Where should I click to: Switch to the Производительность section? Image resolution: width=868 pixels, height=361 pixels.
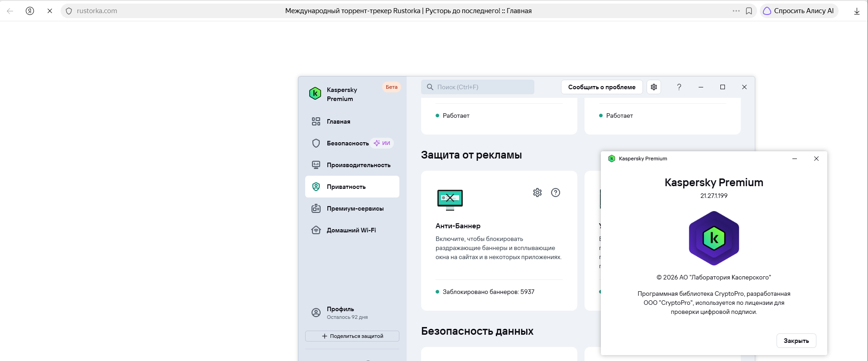(352, 165)
